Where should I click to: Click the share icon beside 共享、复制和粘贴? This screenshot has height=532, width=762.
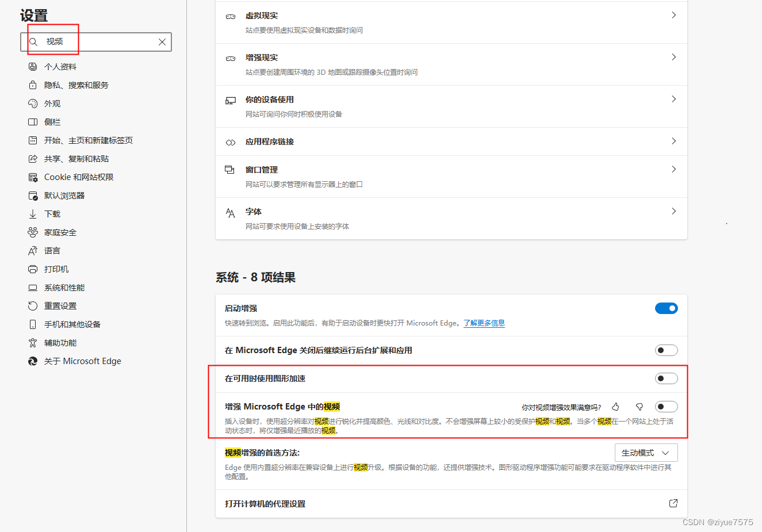33,159
